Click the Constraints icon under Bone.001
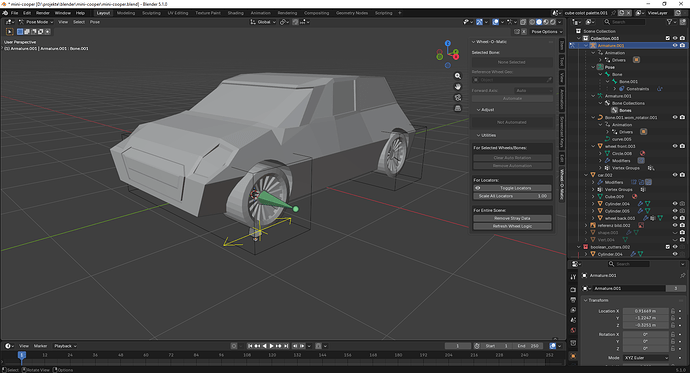Screen dimensions: 690x373 621,89
